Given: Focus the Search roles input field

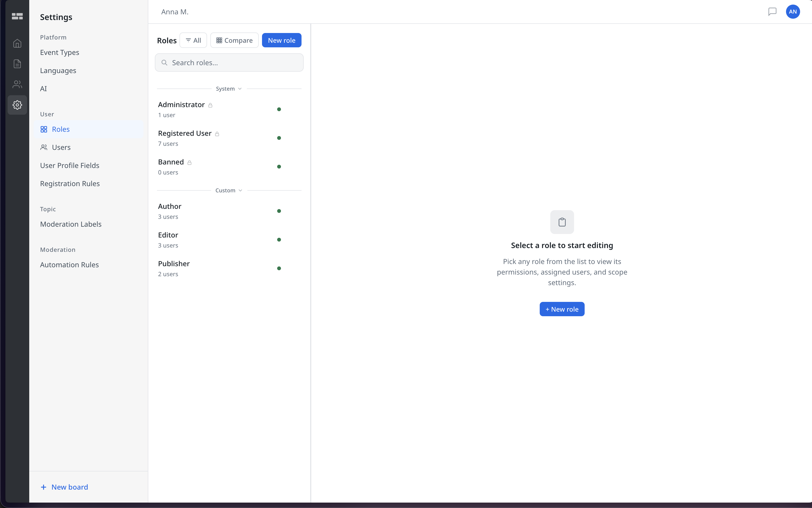Looking at the screenshot, I should [229, 62].
